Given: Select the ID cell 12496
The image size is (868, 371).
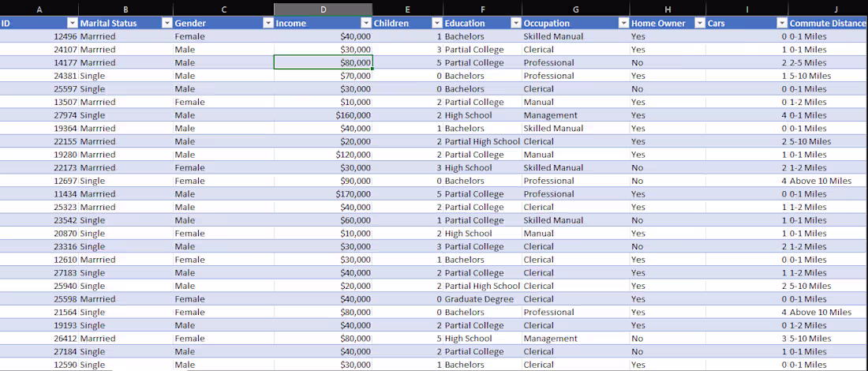Looking at the screenshot, I should pyautogui.click(x=39, y=36).
